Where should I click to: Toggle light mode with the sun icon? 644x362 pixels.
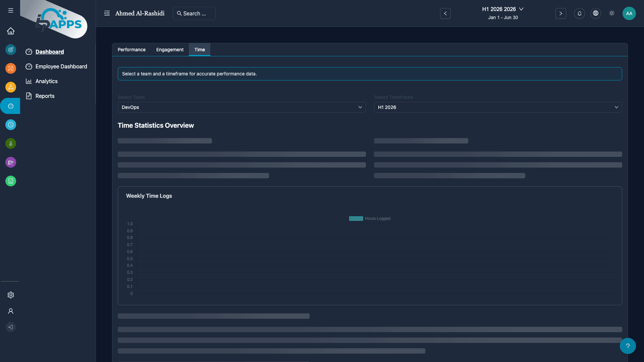[611, 13]
